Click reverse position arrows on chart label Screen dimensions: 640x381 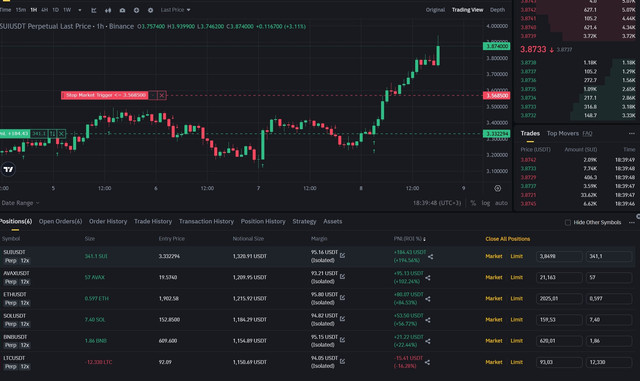[52, 134]
